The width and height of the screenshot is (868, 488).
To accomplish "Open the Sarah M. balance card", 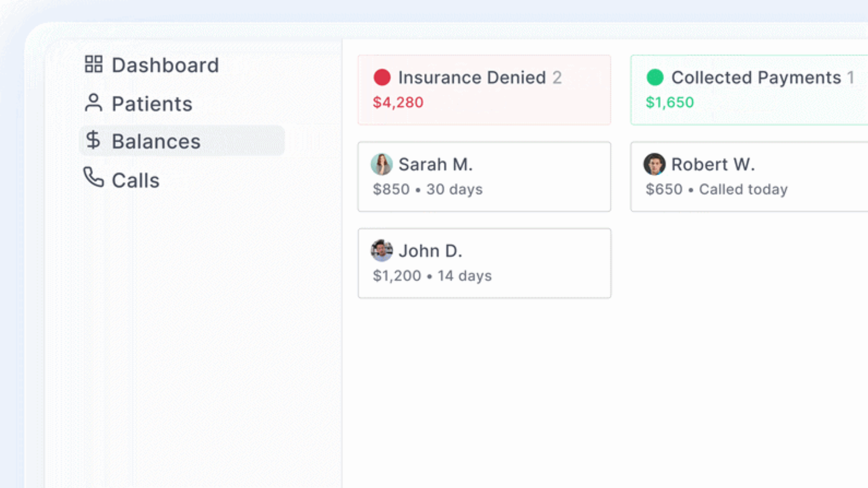I will [484, 177].
